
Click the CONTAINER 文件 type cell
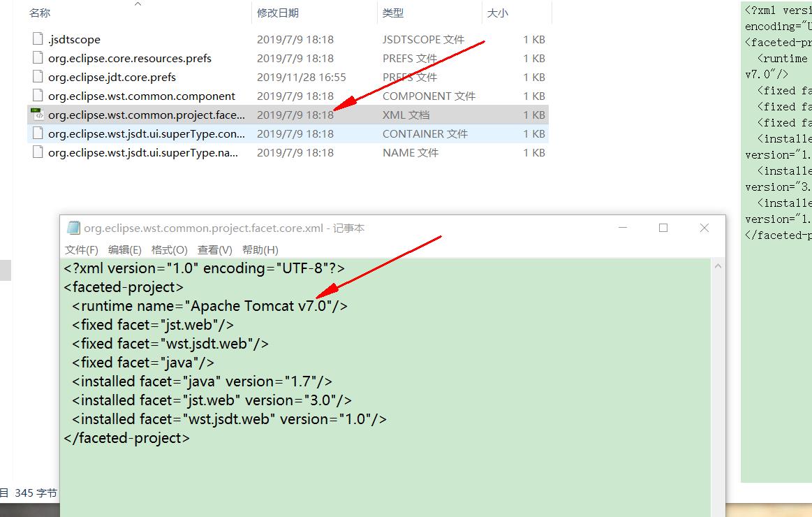click(x=425, y=133)
